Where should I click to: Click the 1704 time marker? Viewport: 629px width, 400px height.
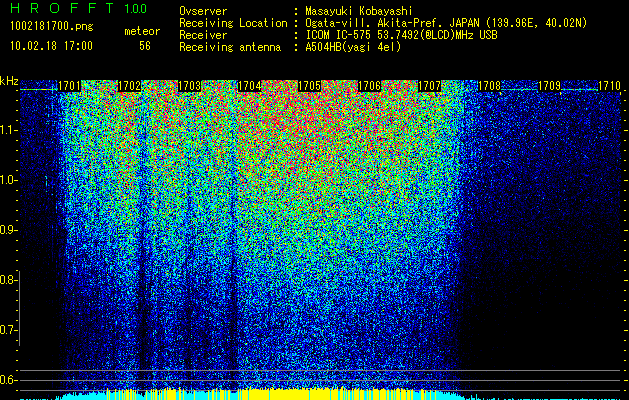[250, 86]
